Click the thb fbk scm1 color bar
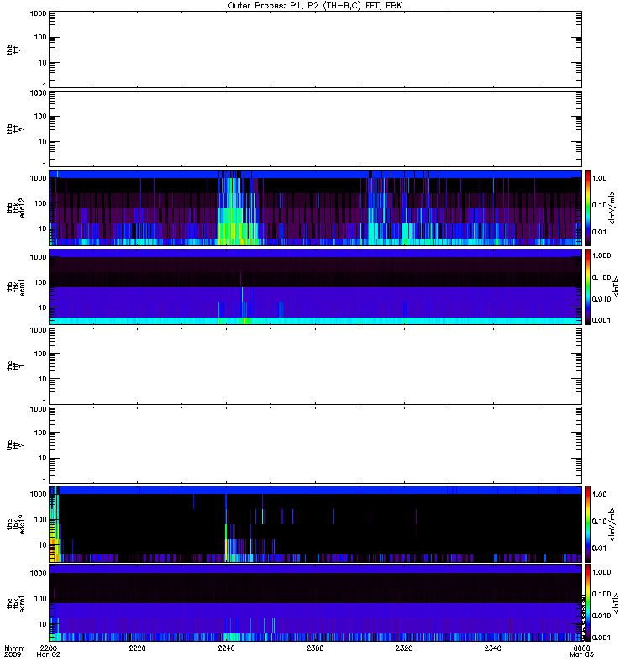Viewport: 630px width, 672px height. coord(588,286)
